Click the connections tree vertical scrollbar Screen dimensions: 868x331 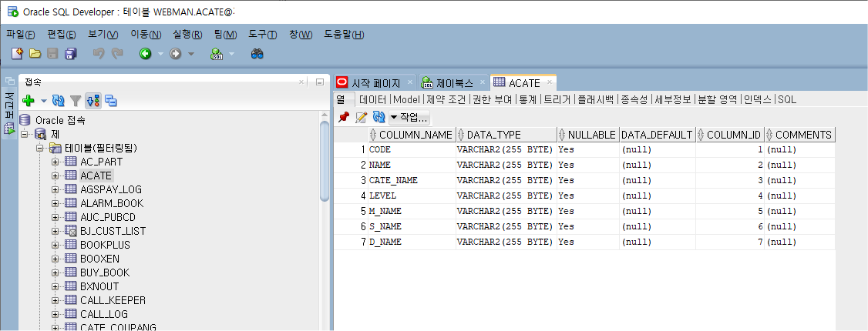(325, 162)
